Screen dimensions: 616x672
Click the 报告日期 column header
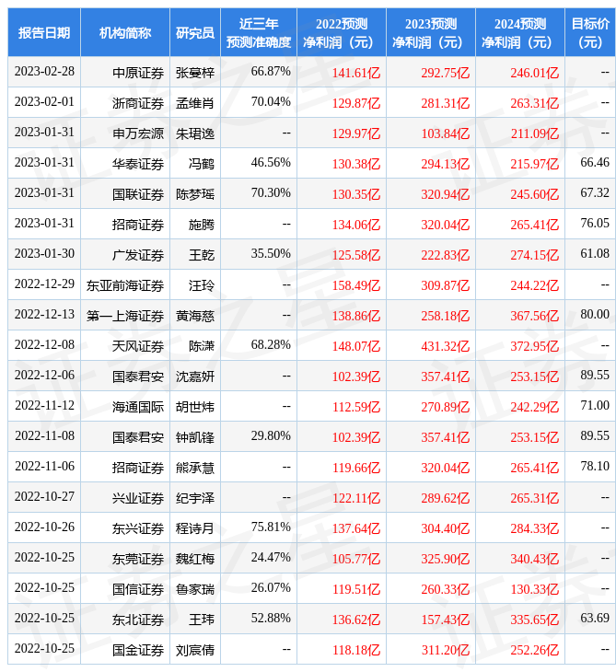tap(44, 32)
